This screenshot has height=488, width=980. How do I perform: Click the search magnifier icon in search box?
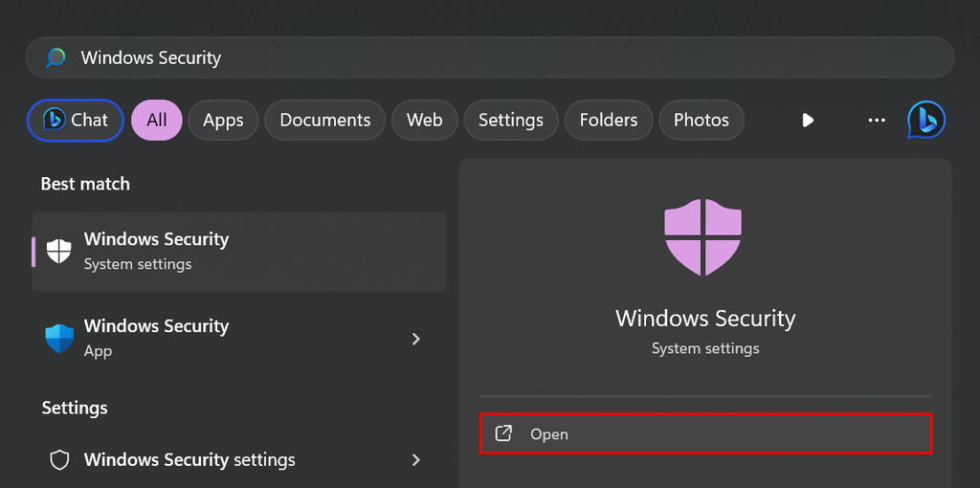[x=56, y=58]
